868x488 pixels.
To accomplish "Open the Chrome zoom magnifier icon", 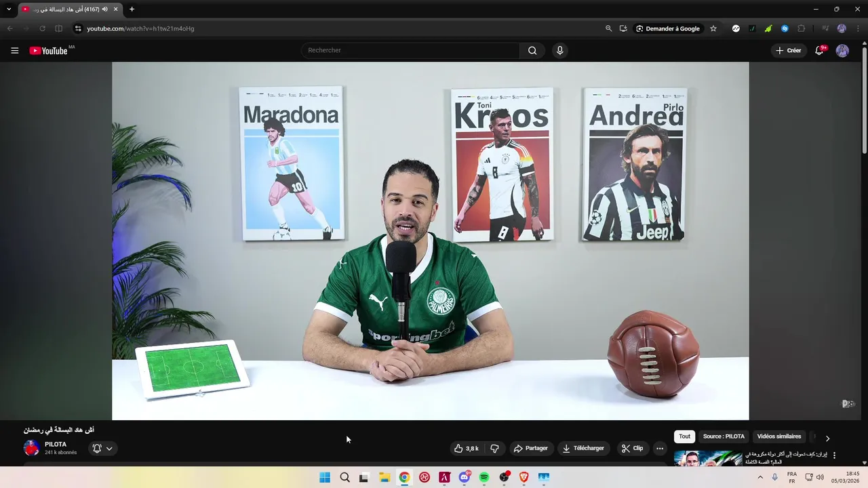I will point(608,28).
